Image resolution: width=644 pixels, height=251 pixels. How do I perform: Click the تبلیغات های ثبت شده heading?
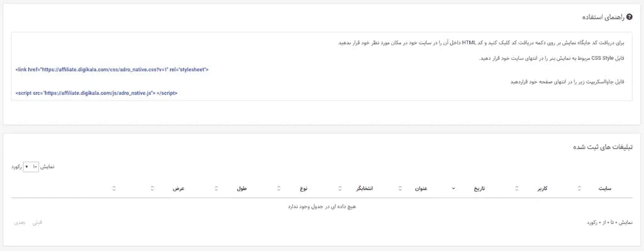click(x=602, y=147)
